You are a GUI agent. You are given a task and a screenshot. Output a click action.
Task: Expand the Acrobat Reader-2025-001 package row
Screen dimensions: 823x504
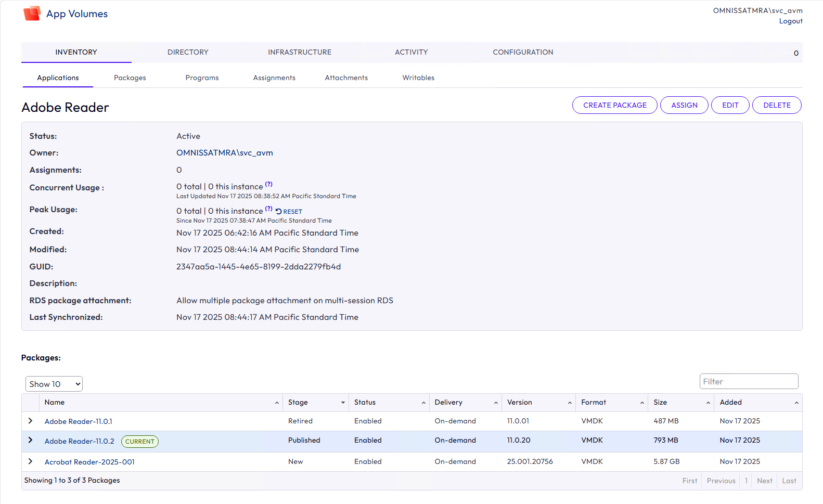[x=30, y=461]
